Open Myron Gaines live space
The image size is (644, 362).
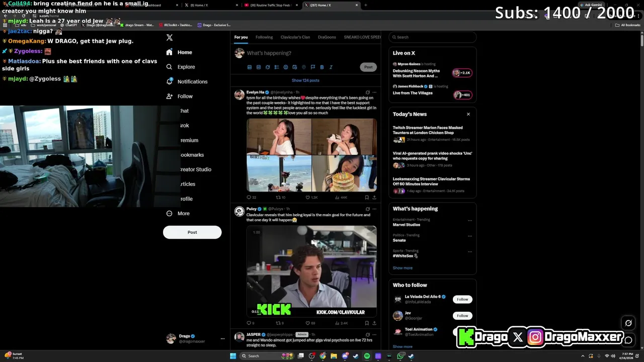pyautogui.click(x=432, y=71)
